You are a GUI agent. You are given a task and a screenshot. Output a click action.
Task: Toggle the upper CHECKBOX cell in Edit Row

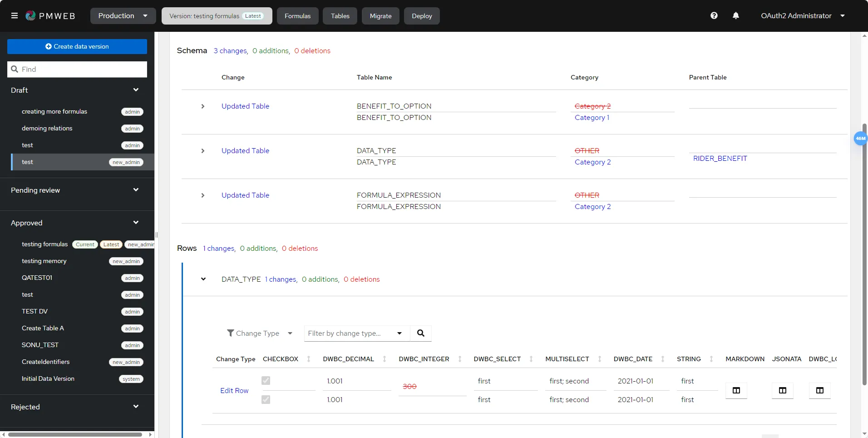point(266,381)
